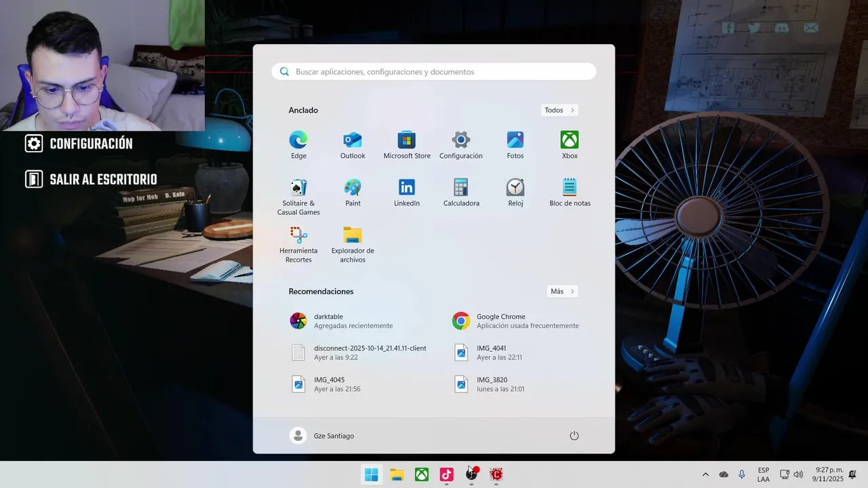
Task: Open the Discord icon in game corner
Action: [x=782, y=28]
